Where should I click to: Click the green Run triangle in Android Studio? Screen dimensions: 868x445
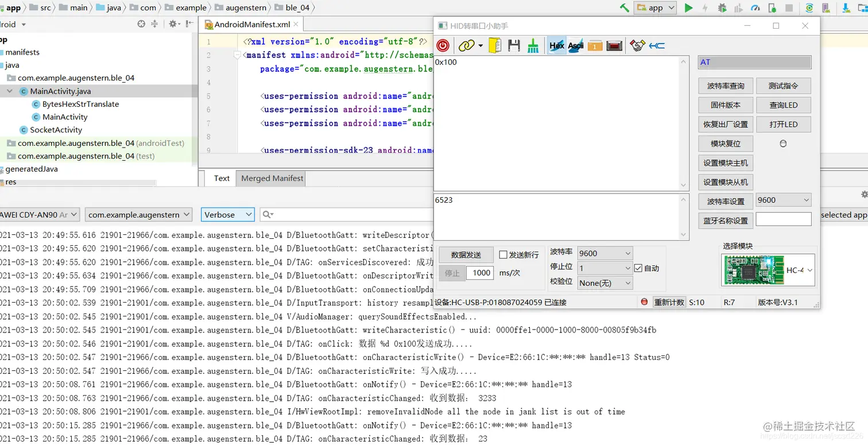pos(688,7)
